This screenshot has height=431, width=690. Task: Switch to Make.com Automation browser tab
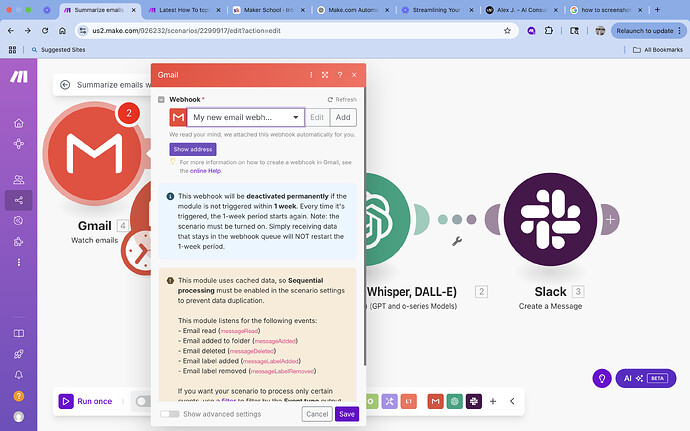click(353, 10)
